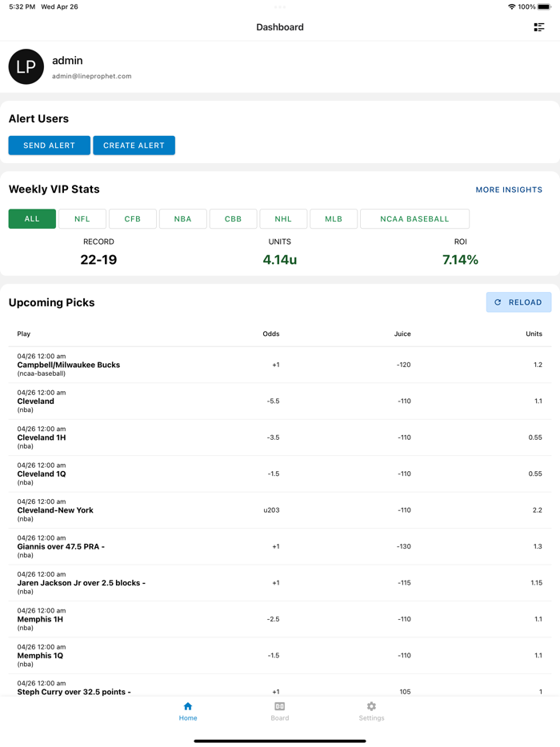Select the Memphis 1Q pick

(x=280, y=656)
